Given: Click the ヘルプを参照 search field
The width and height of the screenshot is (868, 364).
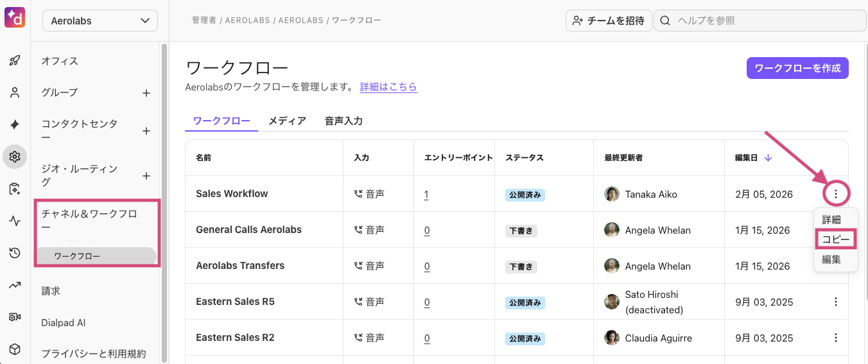Looking at the screenshot, I should [x=764, y=21].
